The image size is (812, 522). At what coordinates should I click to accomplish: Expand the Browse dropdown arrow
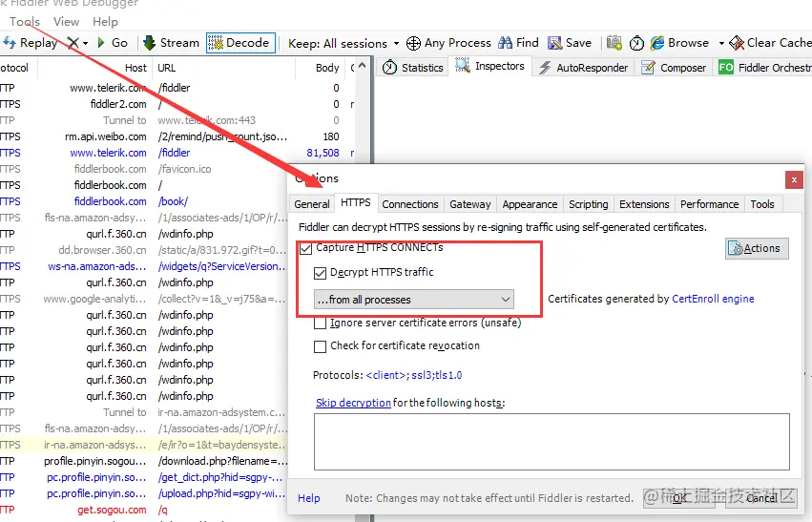(721, 44)
